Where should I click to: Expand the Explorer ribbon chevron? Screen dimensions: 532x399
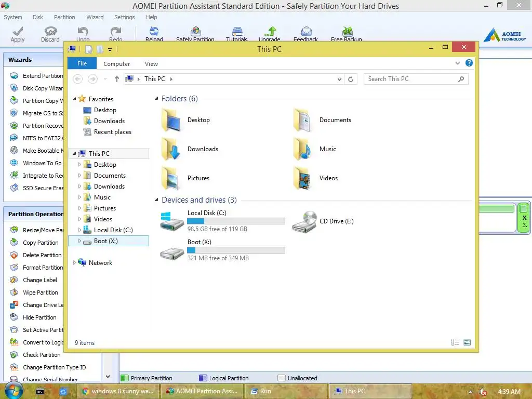pos(458,63)
